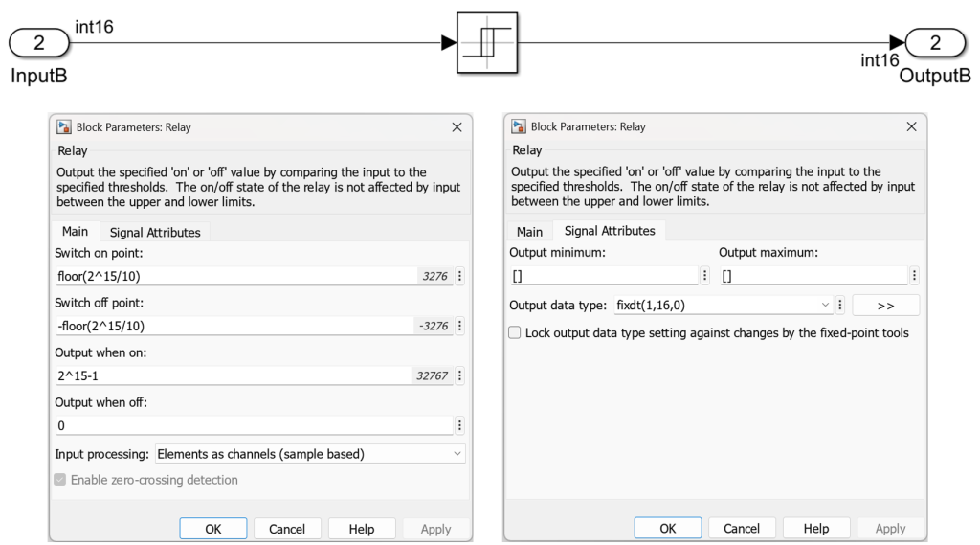Click Apply in the left Relay dialog
This screenshot has width=980, height=545.
point(435,529)
